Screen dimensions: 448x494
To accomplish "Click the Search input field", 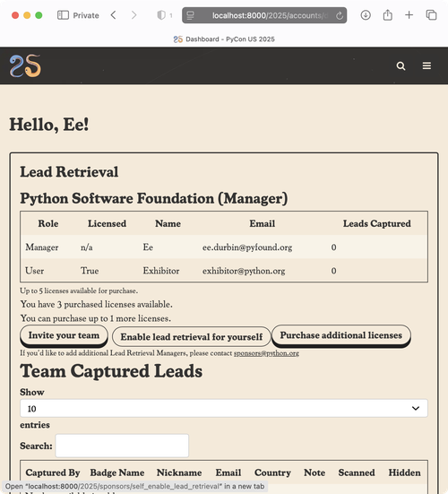I will [x=122, y=446].
